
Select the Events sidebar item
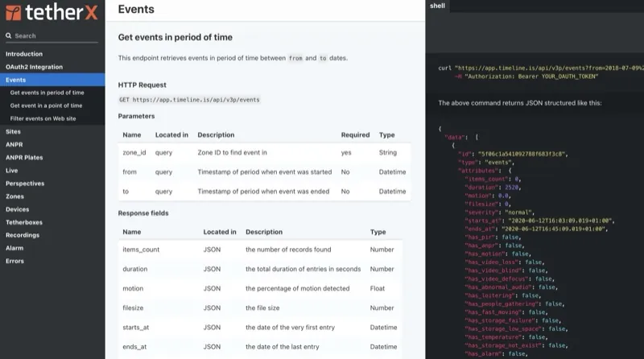point(52,80)
